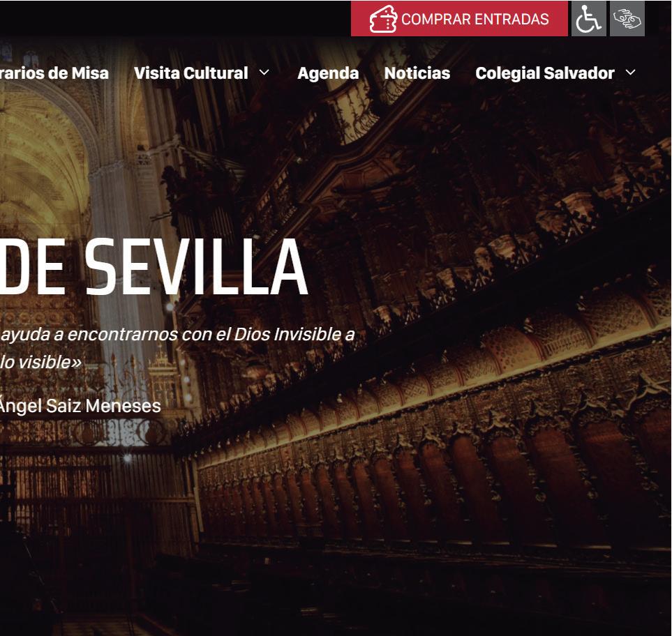
Task: Open the Noticias section
Action: 417,73
